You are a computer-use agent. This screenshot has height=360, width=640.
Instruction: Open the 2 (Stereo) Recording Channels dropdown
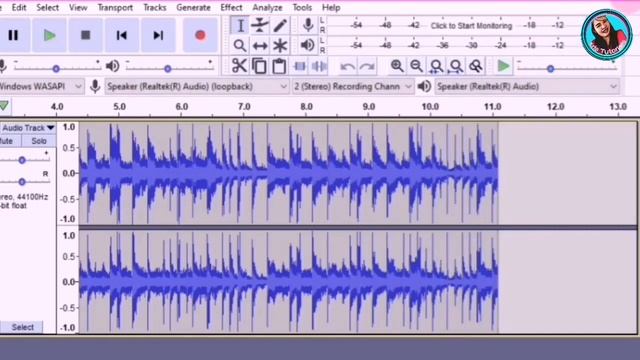(353, 87)
